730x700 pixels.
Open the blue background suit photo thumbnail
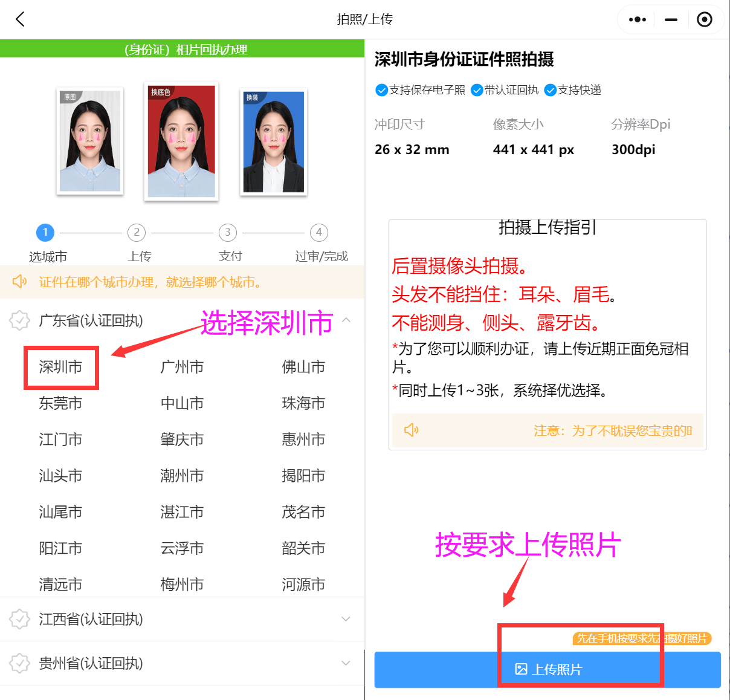[274, 142]
